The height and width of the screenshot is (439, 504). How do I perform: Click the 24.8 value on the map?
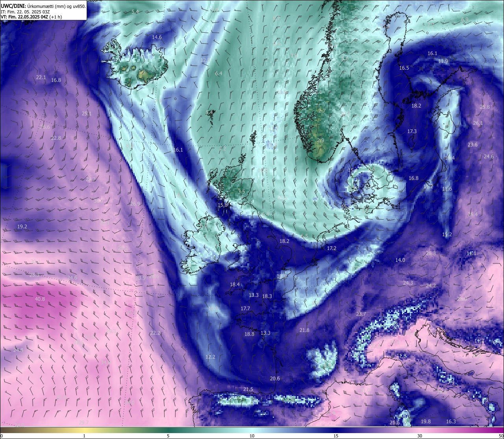[18, 350]
